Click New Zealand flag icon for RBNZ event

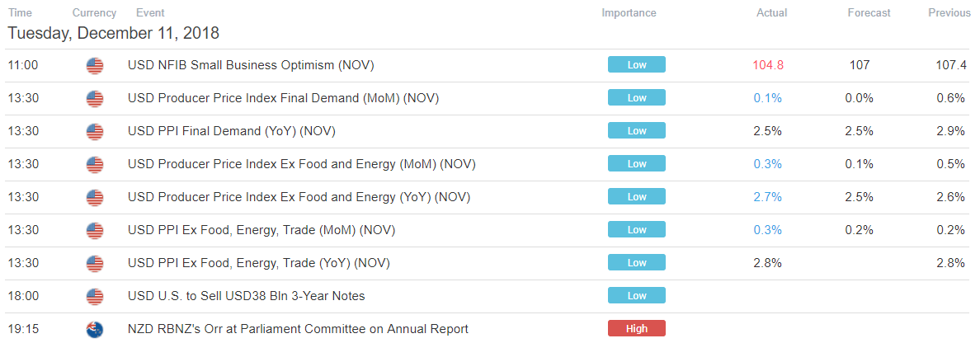point(94,329)
